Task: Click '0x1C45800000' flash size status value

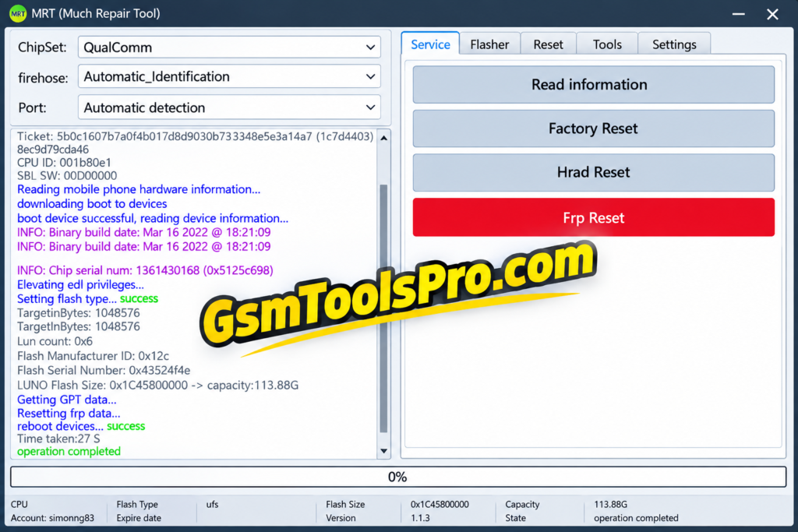Action: tap(440, 504)
